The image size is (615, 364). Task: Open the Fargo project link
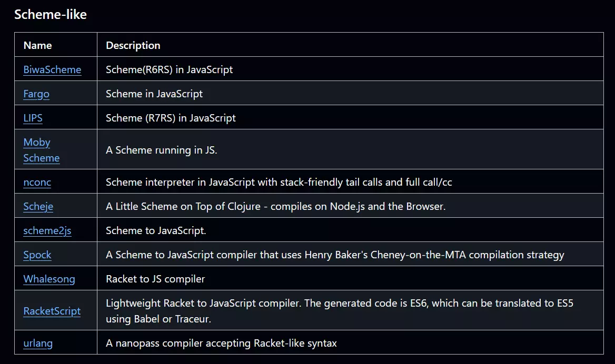coord(36,94)
